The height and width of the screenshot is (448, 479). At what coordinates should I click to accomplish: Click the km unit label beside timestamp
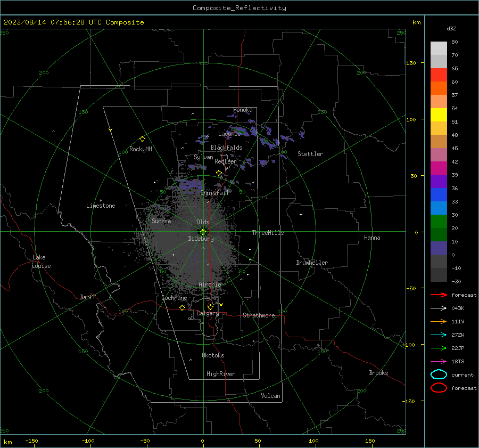(x=416, y=22)
